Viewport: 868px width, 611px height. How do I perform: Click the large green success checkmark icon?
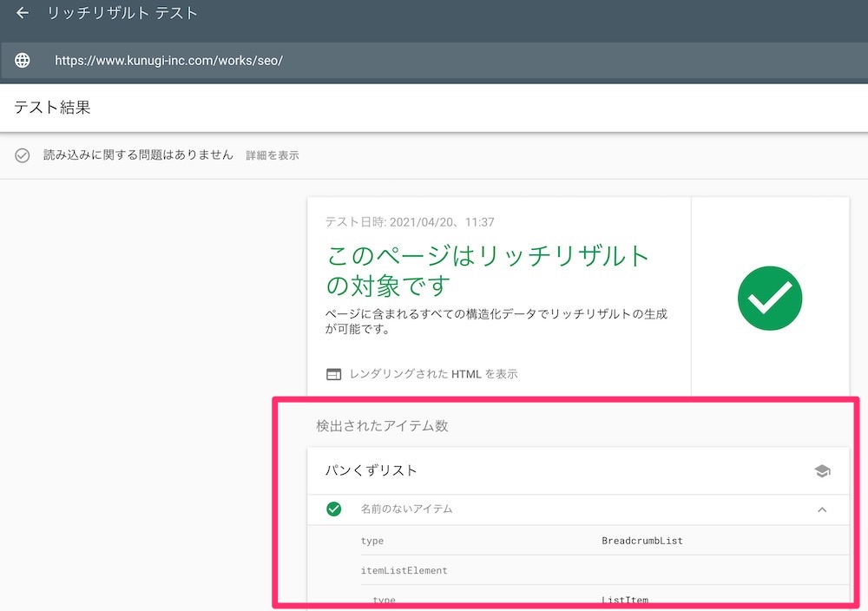pos(769,299)
